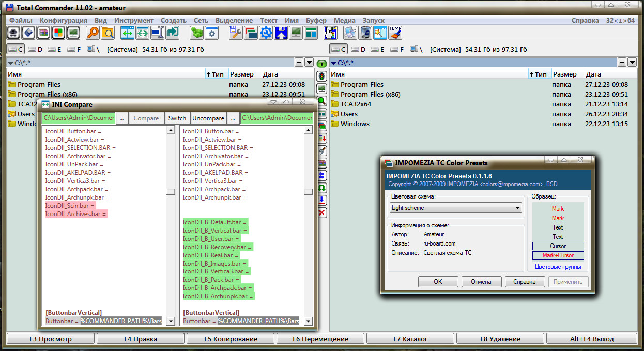Screen dimensions: 644x351
Task: Open right panel favorites asterisk button
Action: pos(622,62)
